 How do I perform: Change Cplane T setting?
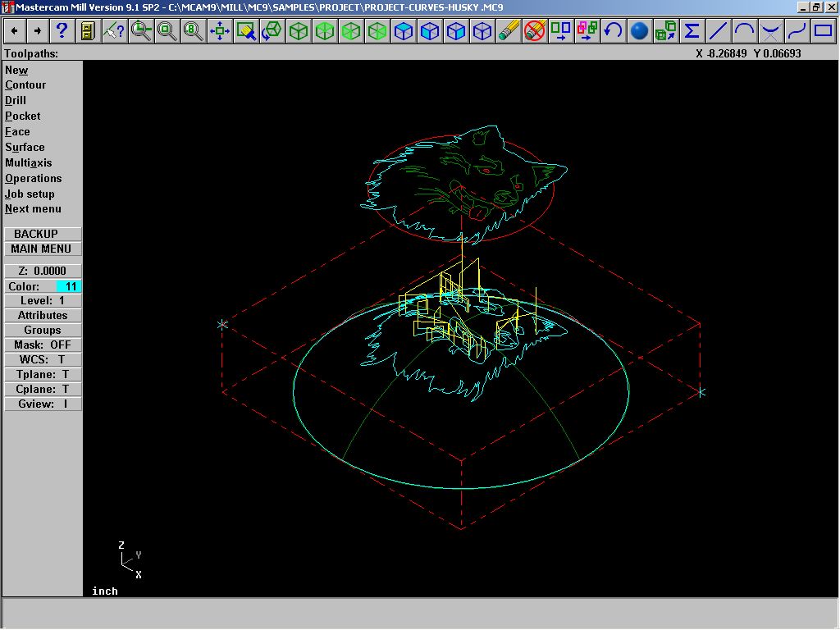pos(43,390)
